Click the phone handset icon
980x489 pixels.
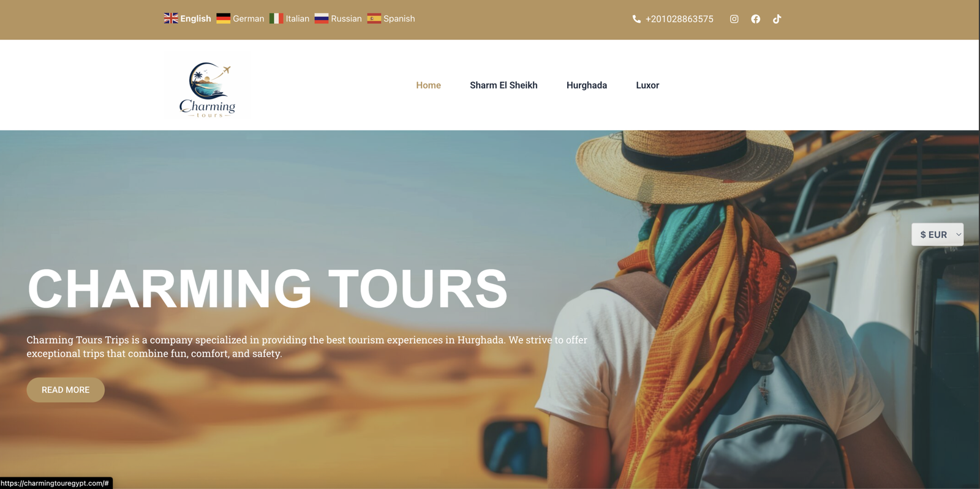636,19
